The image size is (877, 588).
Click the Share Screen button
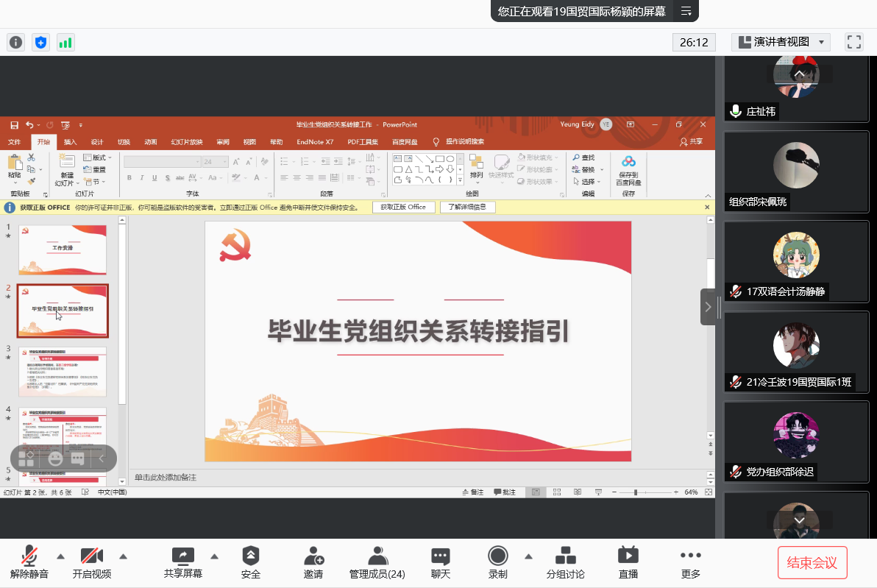(182, 563)
